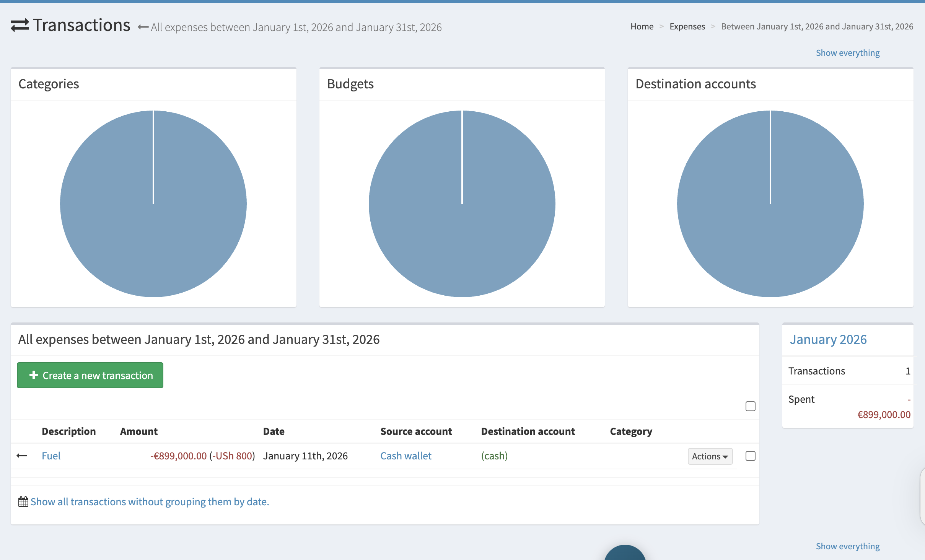The height and width of the screenshot is (560, 925).
Task: Open the January 2026 summary link
Action: pos(828,339)
